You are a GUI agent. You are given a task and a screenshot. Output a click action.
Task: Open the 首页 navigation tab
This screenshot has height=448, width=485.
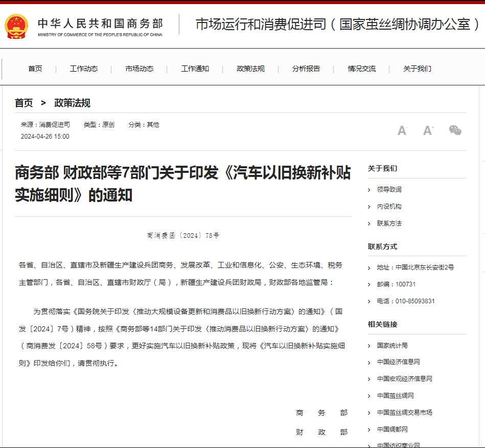[x=35, y=69]
